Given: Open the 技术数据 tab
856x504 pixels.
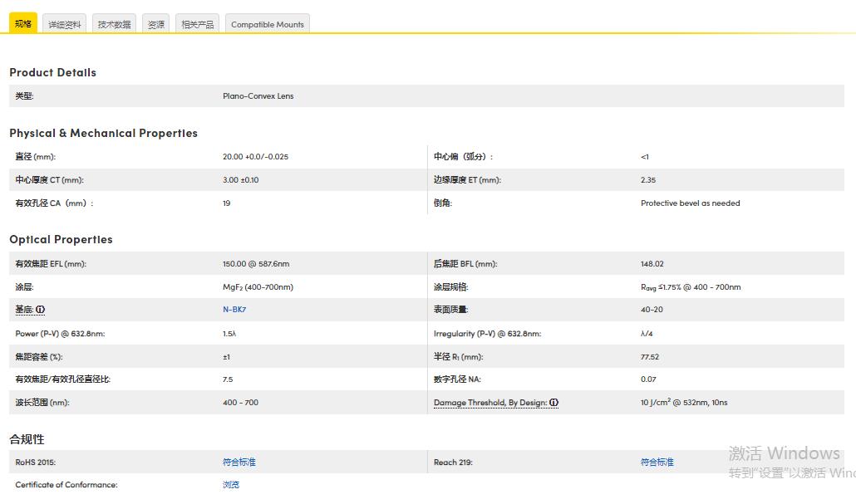Looking at the screenshot, I should [x=114, y=24].
